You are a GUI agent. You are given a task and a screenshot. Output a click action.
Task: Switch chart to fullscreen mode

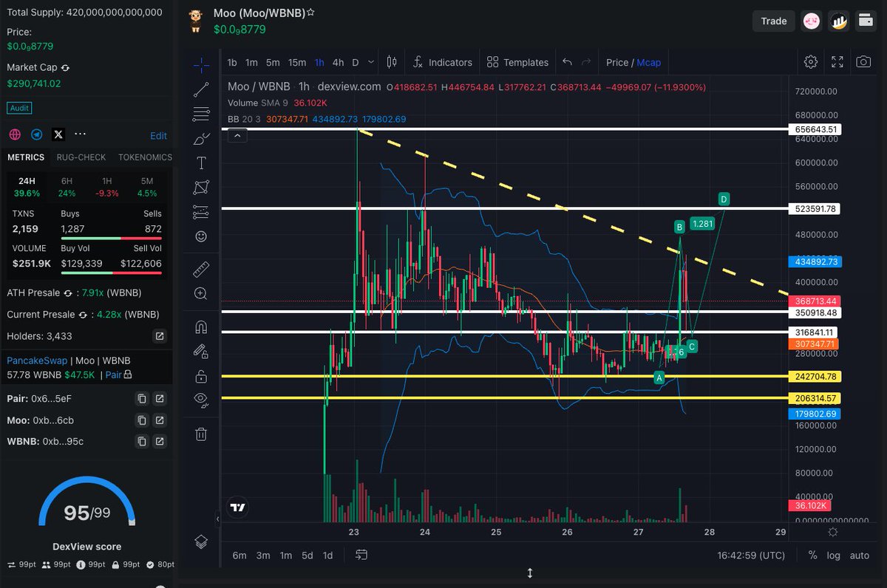click(837, 62)
